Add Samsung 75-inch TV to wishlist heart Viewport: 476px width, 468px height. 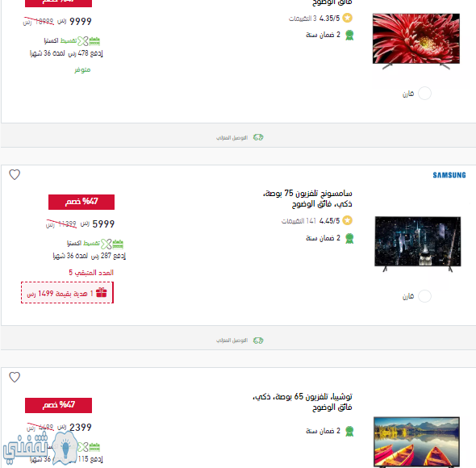[x=15, y=174]
